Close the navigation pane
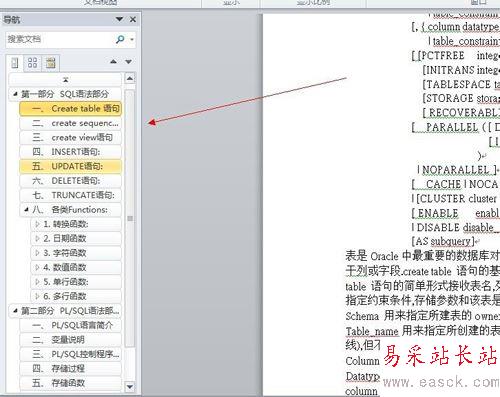 pos(133,20)
